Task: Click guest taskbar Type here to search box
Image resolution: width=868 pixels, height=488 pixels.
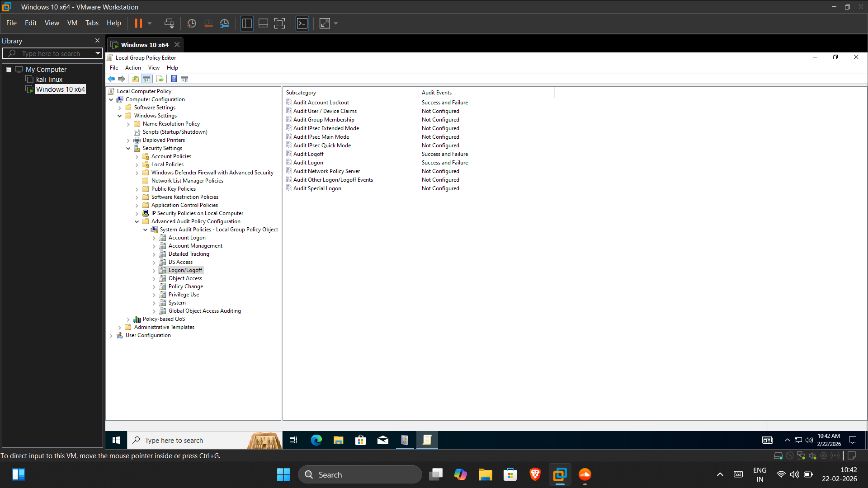Action: [x=204, y=440]
